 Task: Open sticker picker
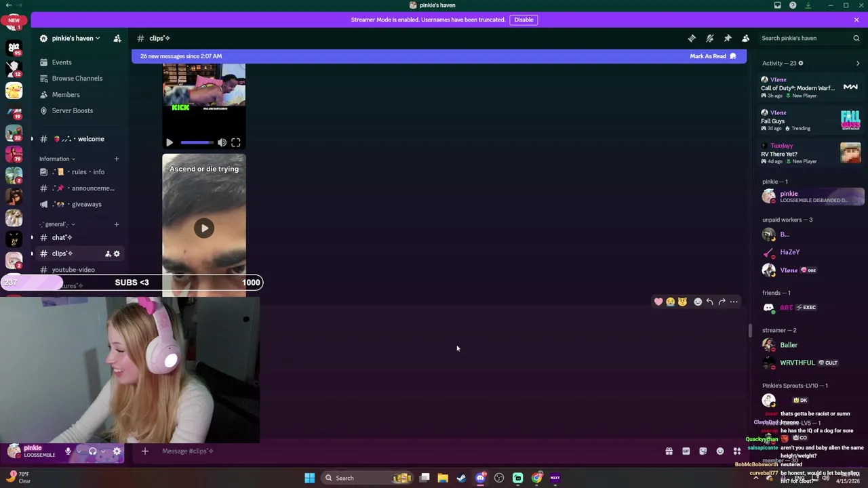pyautogui.click(x=703, y=451)
